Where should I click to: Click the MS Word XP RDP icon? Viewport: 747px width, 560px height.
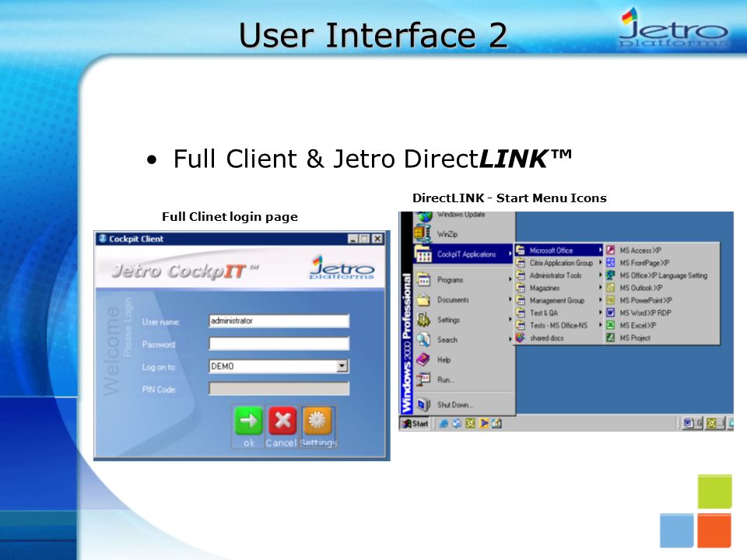click(610, 313)
